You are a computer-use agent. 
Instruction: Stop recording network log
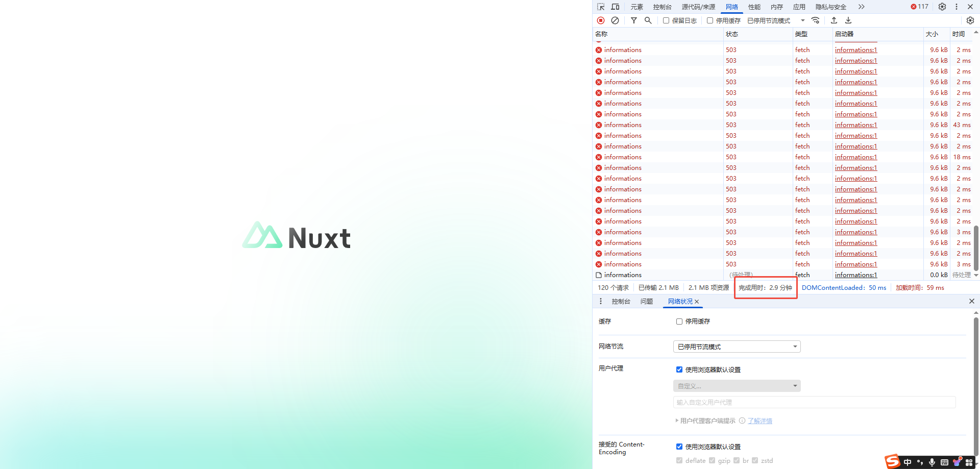click(601, 20)
